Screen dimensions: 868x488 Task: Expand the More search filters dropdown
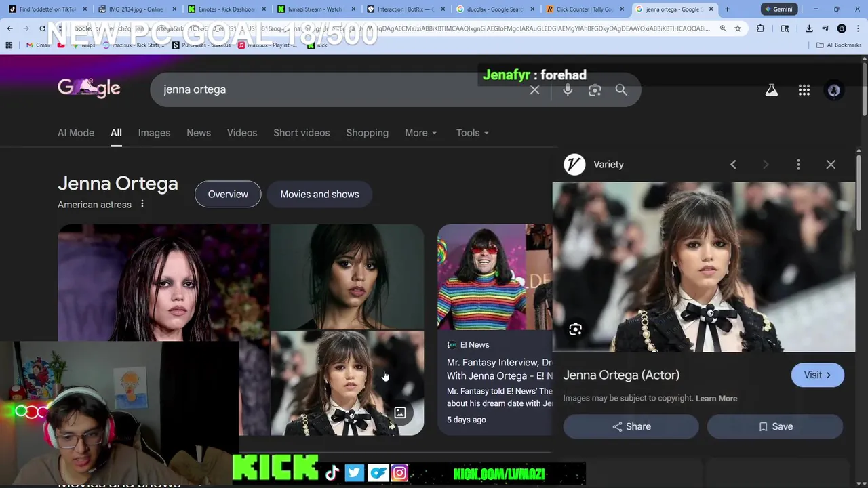420,133
